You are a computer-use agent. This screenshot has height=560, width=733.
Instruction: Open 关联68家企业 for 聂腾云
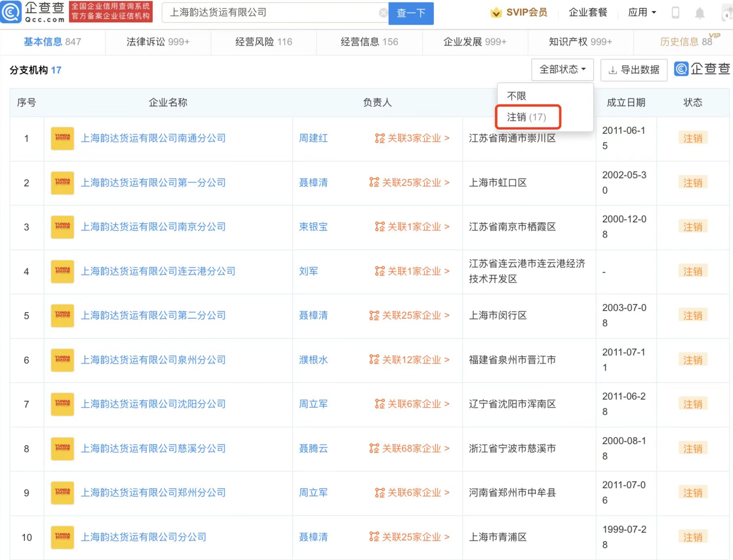pos(409,449)
